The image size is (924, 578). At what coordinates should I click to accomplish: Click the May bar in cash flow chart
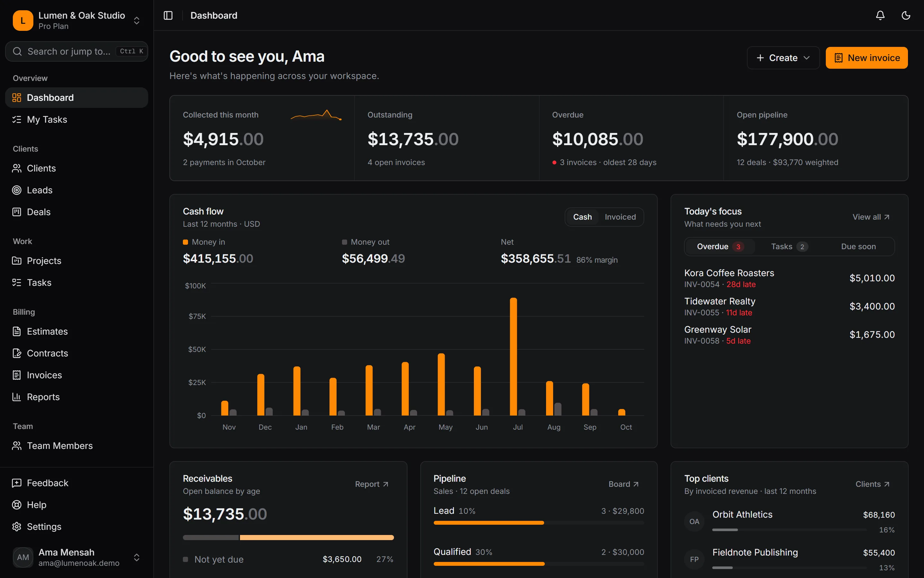(441, 384)
